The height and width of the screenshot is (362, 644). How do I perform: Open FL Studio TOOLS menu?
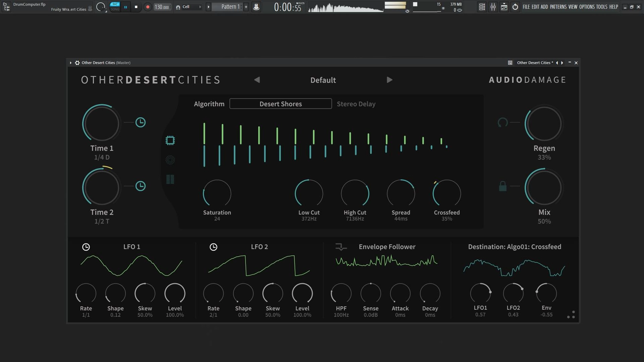[602, 7]
